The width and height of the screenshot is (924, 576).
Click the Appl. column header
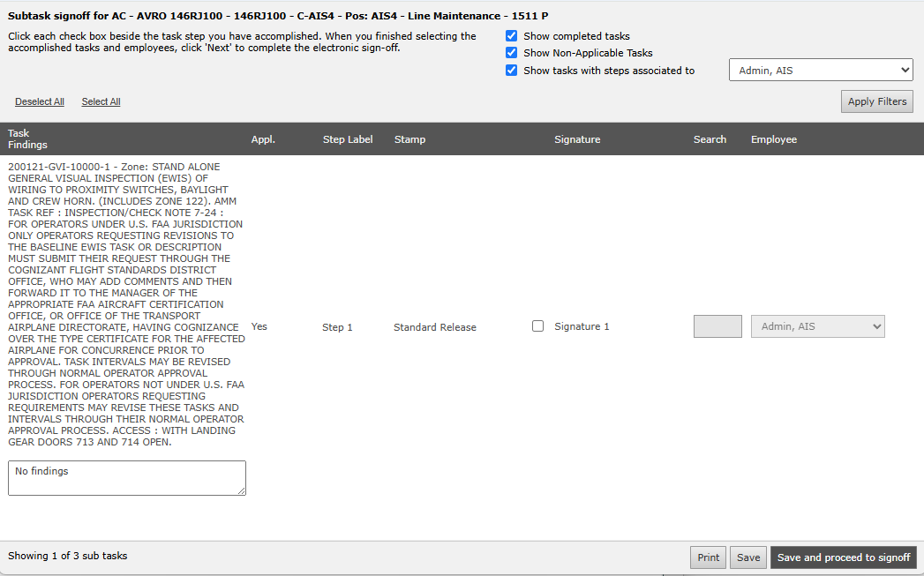pos(263,139)
